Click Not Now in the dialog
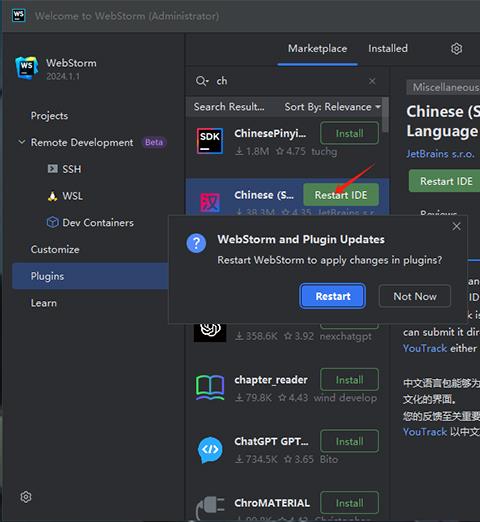This screenshot has height=522, width=480. pos(415,296)
